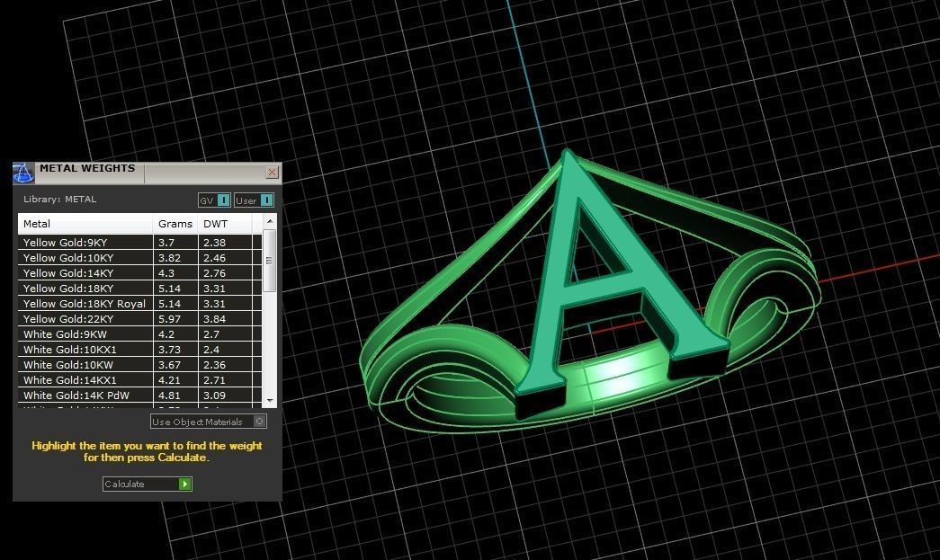Viewport: 940px width, 560px height.
Task: Click the green arrow on the Calculate button
Action: coord(184,484)
